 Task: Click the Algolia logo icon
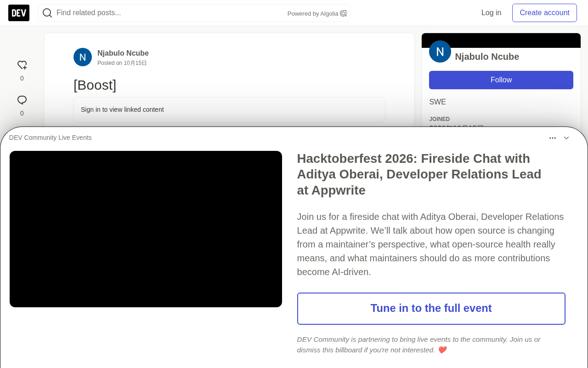pos(343,13)
